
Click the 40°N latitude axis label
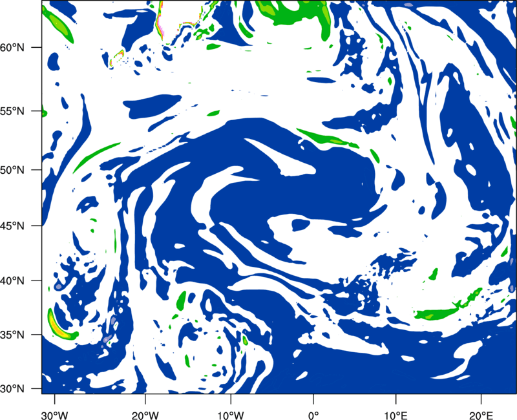[x=12, y=281]
